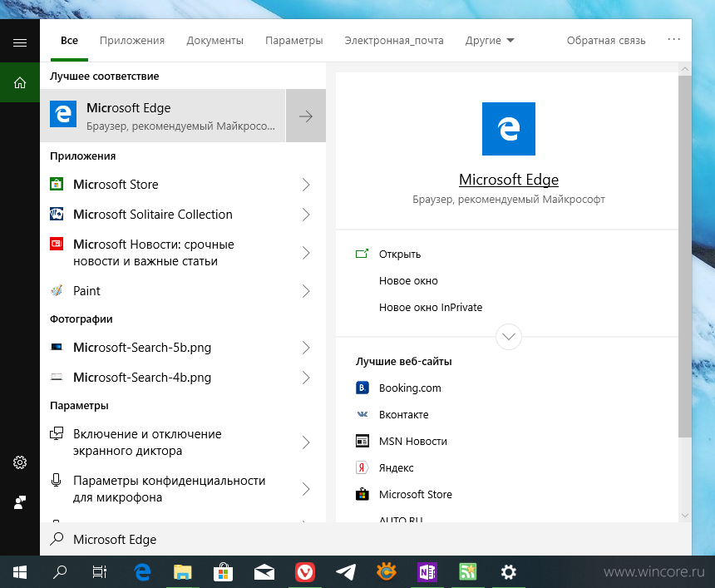Open OneNote from the taskbar
Screen dimensions: 715x588
tap(427, 572)
